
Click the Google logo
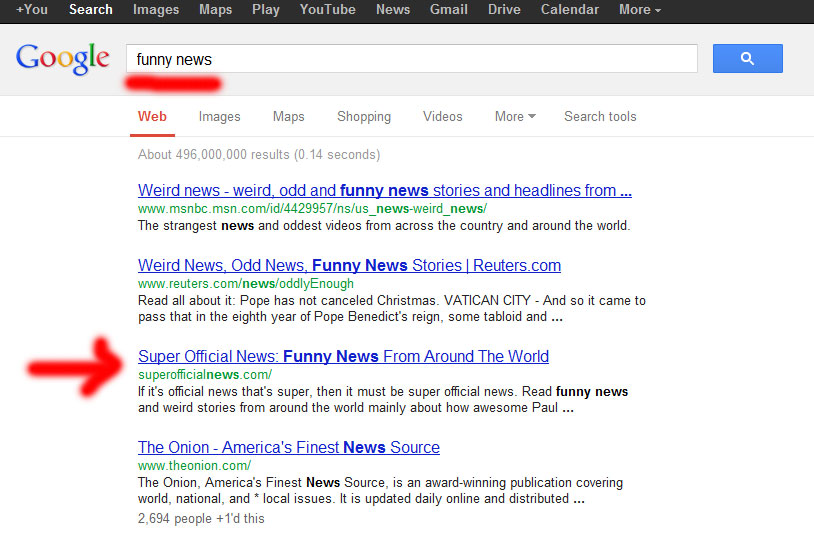tap(63, 59)
